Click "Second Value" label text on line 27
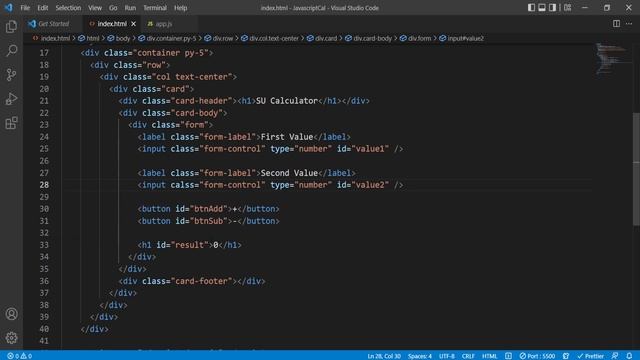The width and height of the screenshot is (640, 360). coord(289,173)
